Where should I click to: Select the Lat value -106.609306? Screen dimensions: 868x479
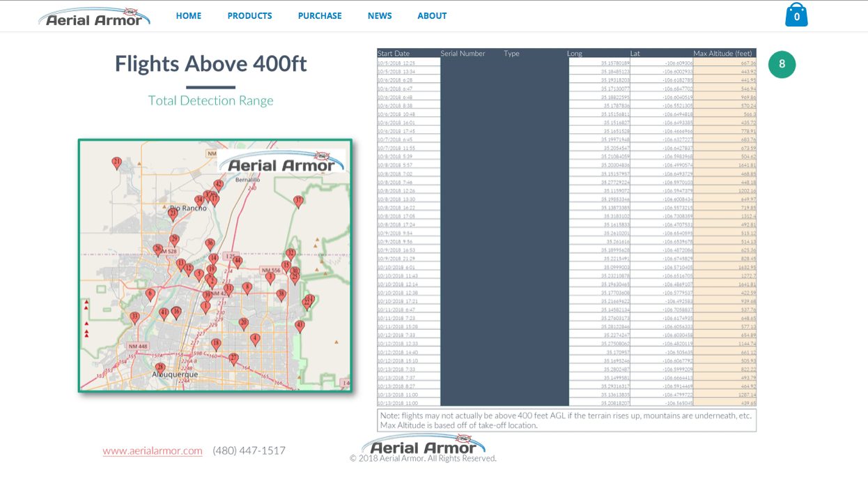click(662, 63)
